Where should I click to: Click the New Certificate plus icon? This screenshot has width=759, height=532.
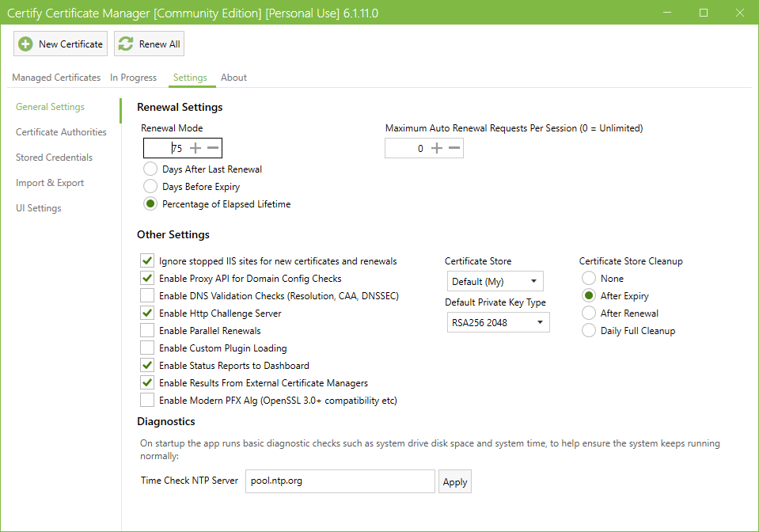(x=25, y=44)
